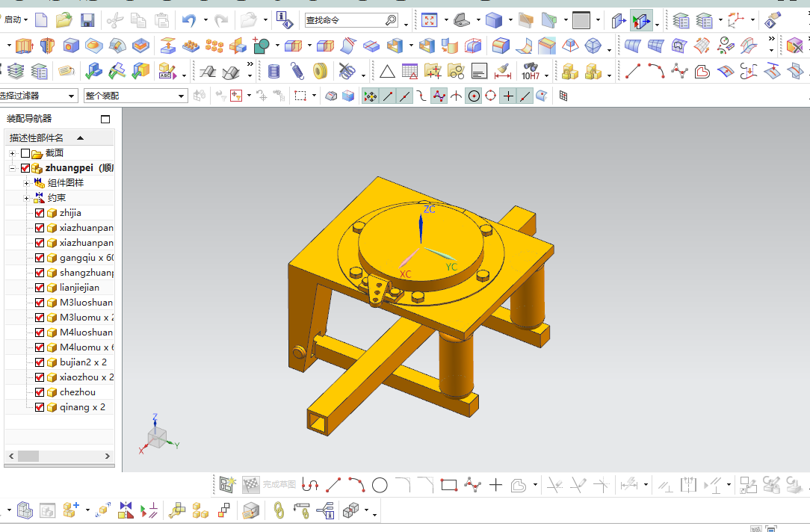The width and height of the screenshot is (810, 532).
Task: Click the measure distance brush icon
Action: pos(502,71)
